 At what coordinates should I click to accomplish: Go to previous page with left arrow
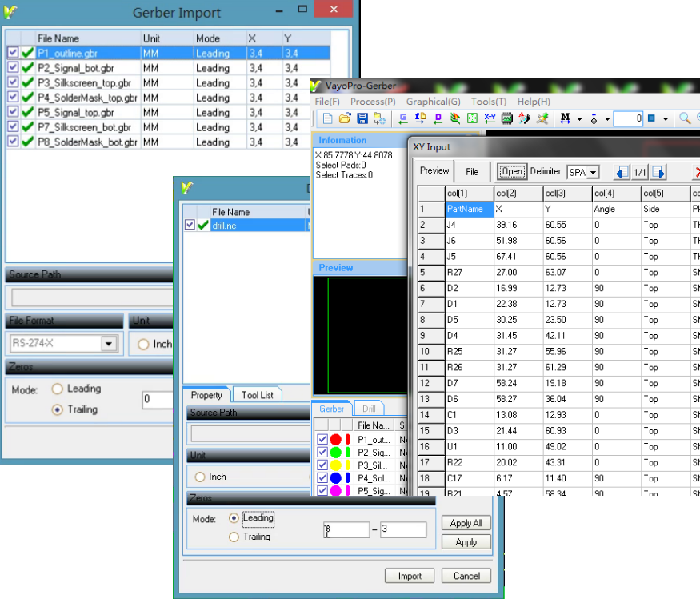point(622,172)
